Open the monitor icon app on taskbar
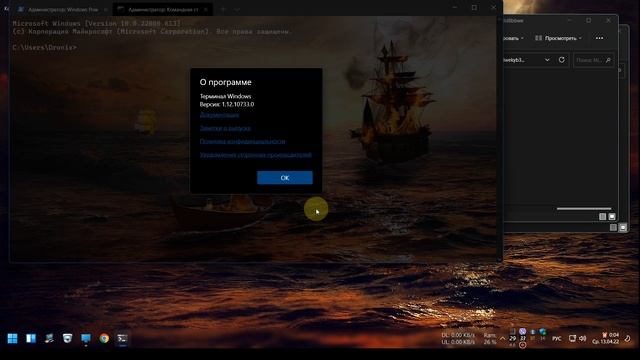This screenshot has height=360, width=640. click(86, 338)
